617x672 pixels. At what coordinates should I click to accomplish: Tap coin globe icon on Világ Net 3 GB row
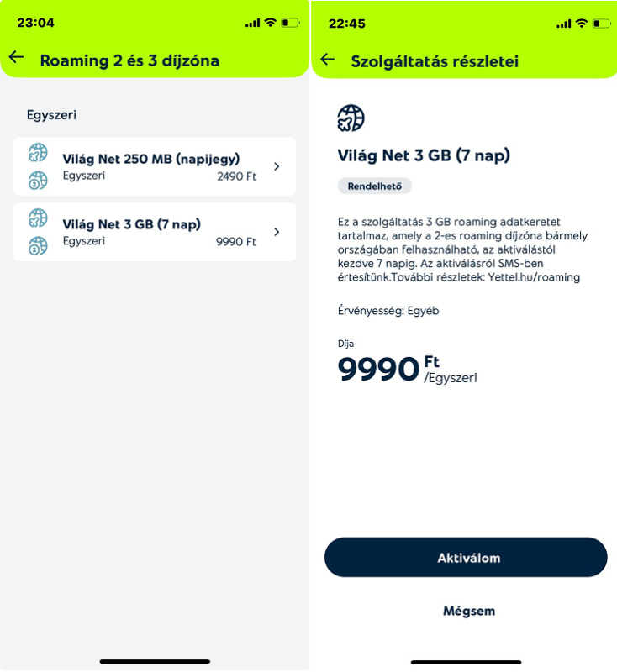[x=38, y=245]
